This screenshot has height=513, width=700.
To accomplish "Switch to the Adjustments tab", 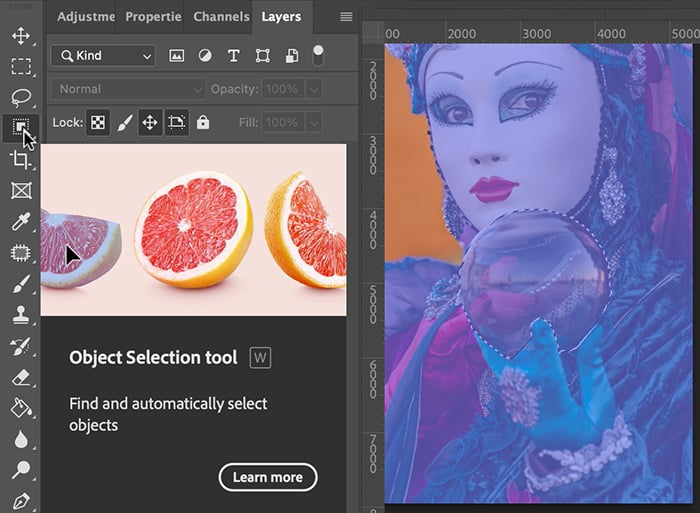I will click(x=86, y=17).
